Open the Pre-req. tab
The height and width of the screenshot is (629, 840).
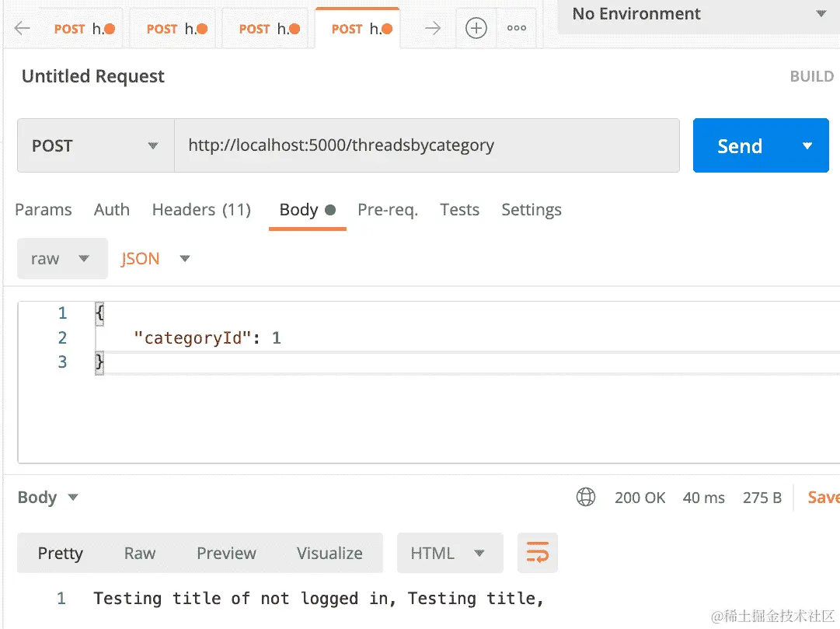(388, 210)
